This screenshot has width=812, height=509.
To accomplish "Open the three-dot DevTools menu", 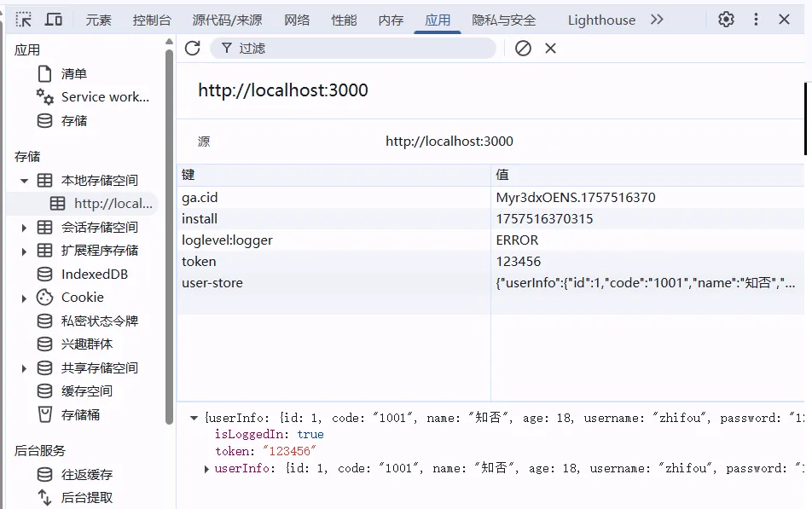I will (x=756, y=20).
